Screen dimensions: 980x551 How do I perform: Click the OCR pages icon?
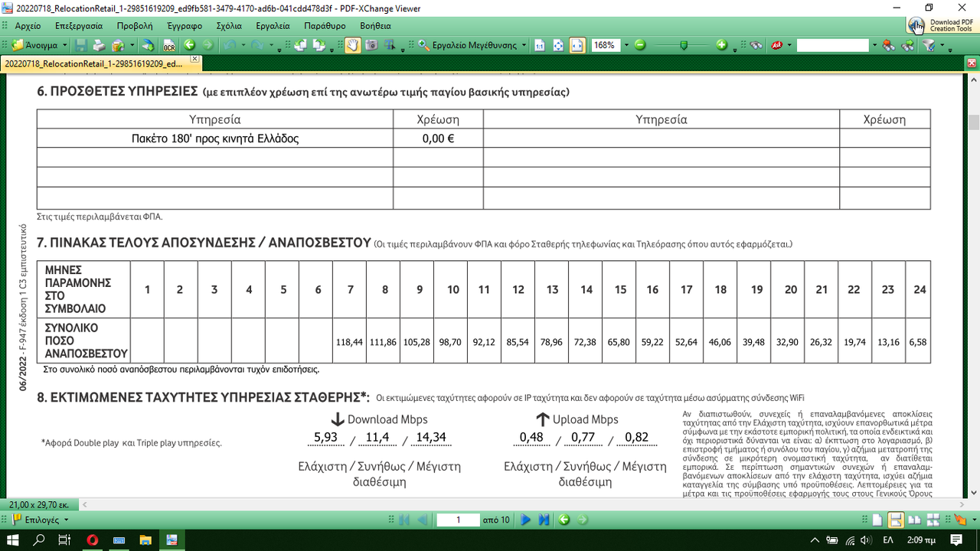(169, 45)
